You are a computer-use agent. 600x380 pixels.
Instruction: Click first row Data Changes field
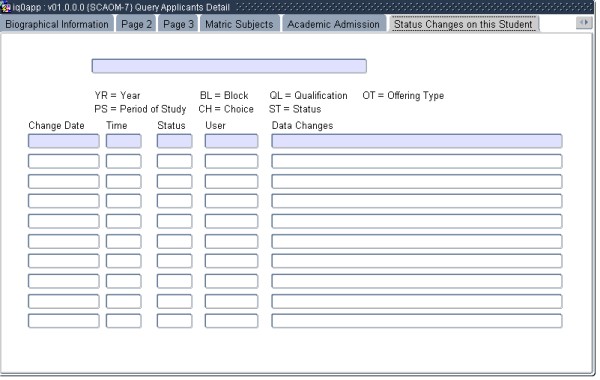[417, 141]
